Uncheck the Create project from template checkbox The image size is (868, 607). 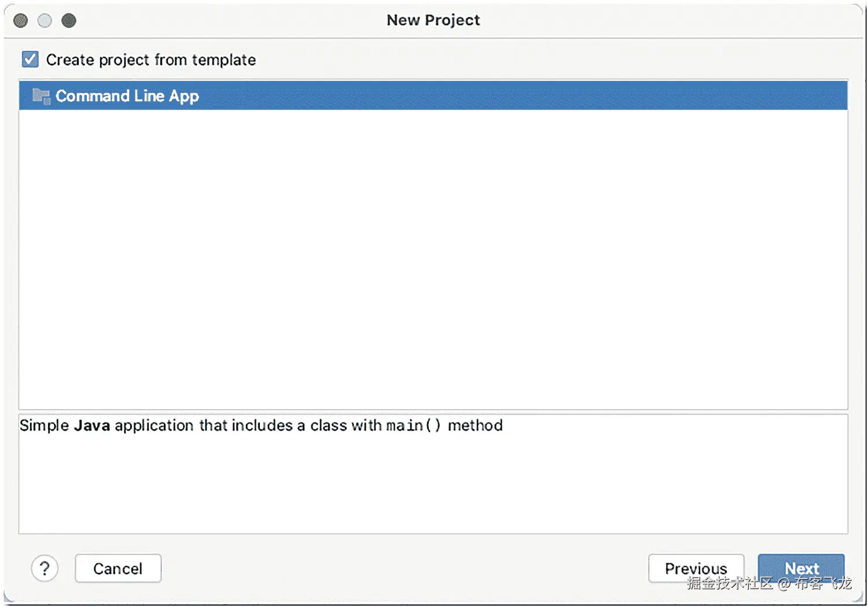click(x=30, y=60)
